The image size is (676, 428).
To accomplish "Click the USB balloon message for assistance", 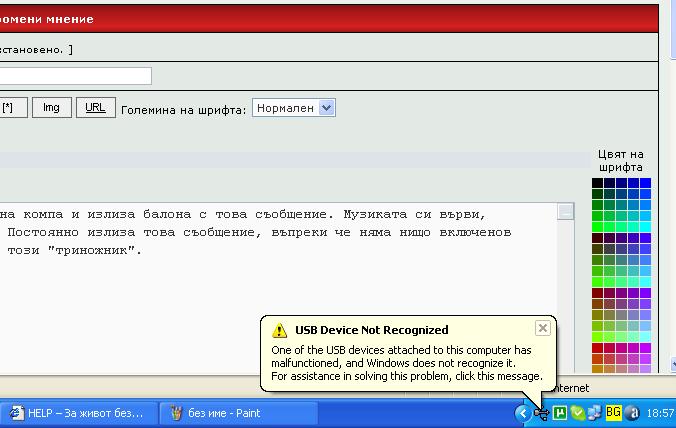I will (x=407, y=364).
